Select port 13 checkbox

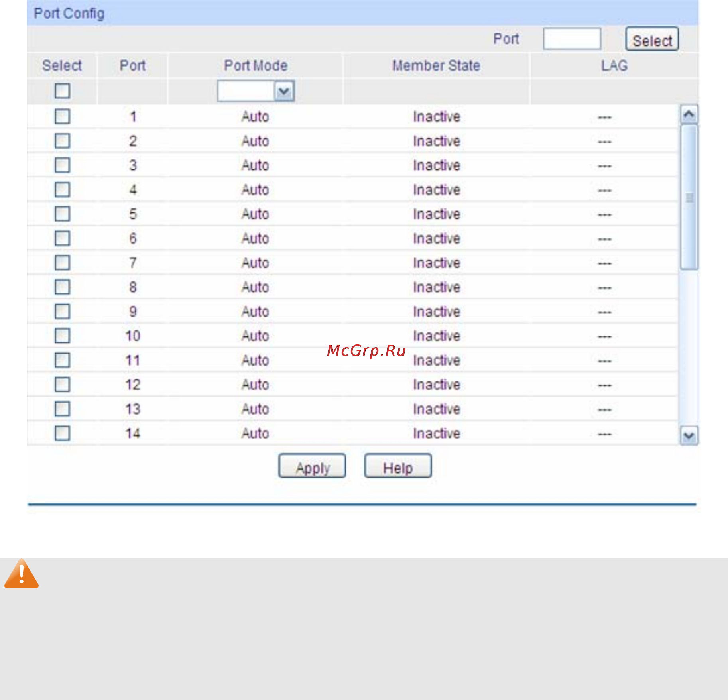pyautogui.click(x=62, y=409)
